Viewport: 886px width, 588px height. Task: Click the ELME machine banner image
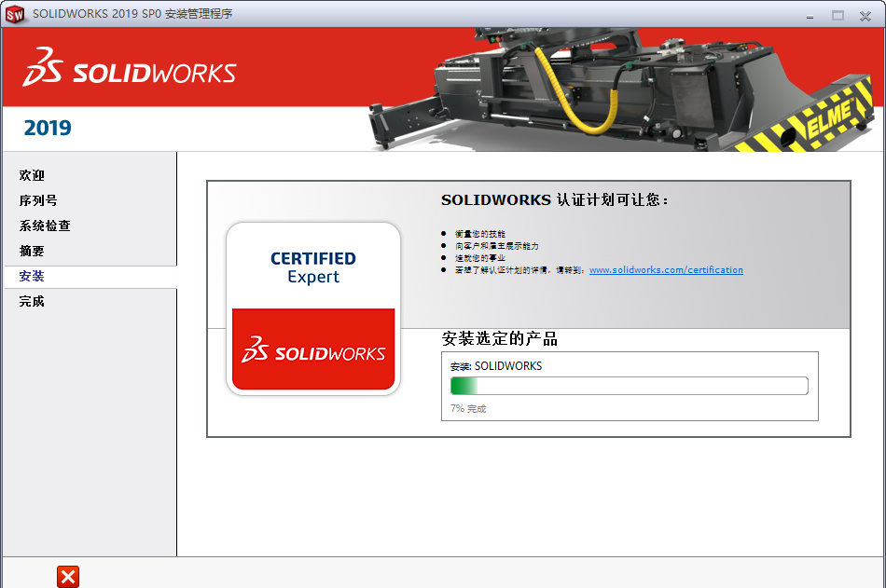[x=621, y=89]
